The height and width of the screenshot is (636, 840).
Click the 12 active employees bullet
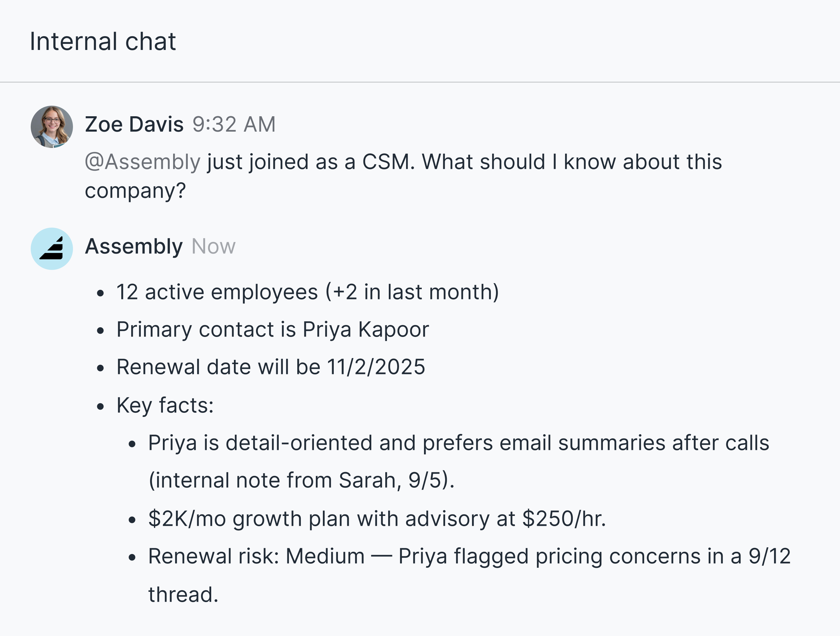[x=307, y=292]
